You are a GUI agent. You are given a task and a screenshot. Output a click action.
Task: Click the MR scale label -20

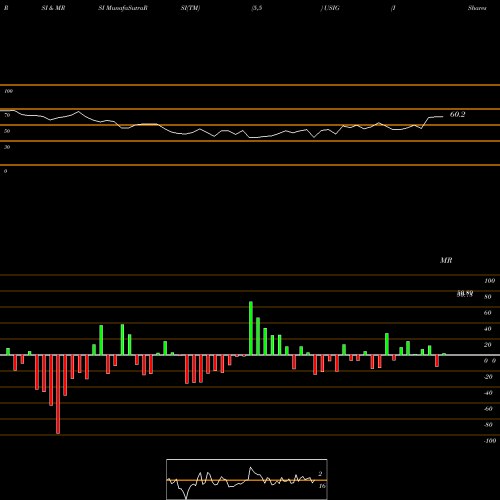point(488,377)
